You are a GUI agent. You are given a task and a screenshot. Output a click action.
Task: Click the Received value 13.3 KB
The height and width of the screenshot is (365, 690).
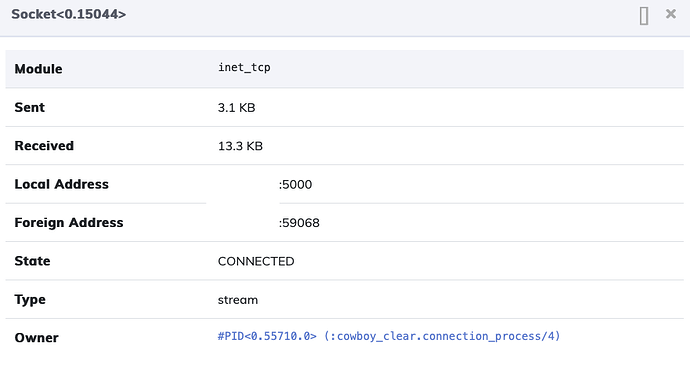point(240,146)
